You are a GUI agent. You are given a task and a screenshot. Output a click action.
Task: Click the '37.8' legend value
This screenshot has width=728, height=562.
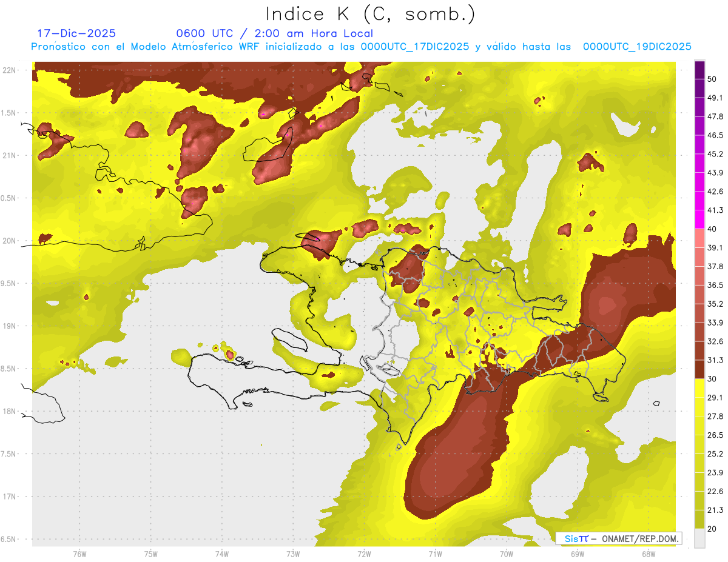click(x=715, y=266)
